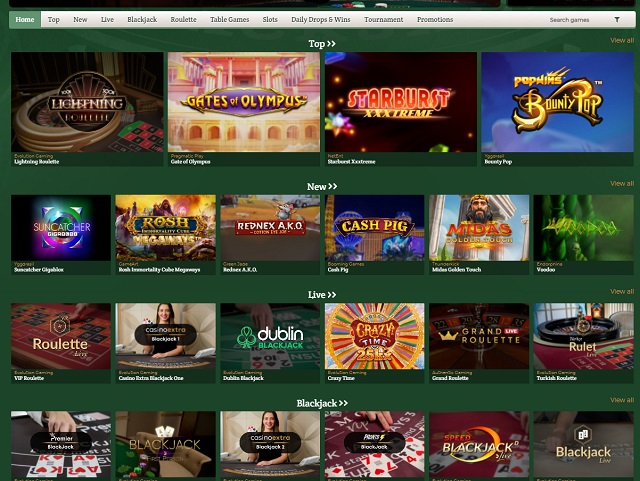
Task: Open the filter icon beside search
Action: click(617, 20)
